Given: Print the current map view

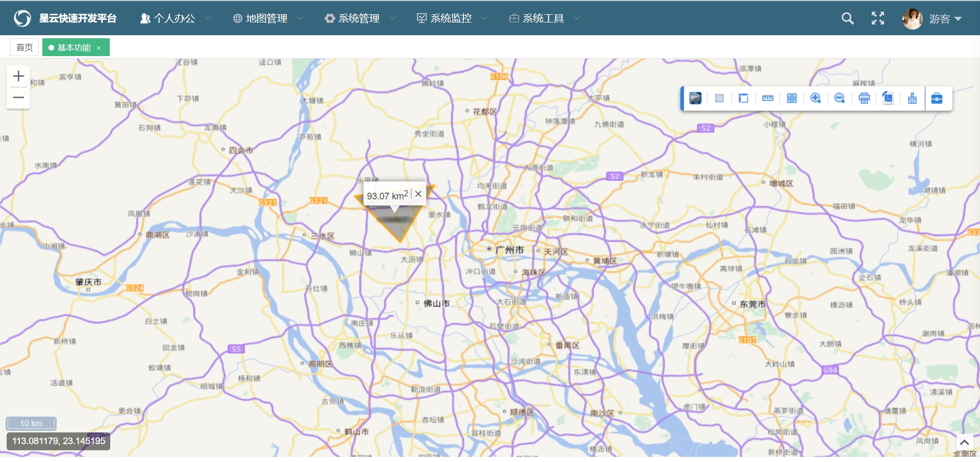Looking at the screenshot, I should point(864,98).
